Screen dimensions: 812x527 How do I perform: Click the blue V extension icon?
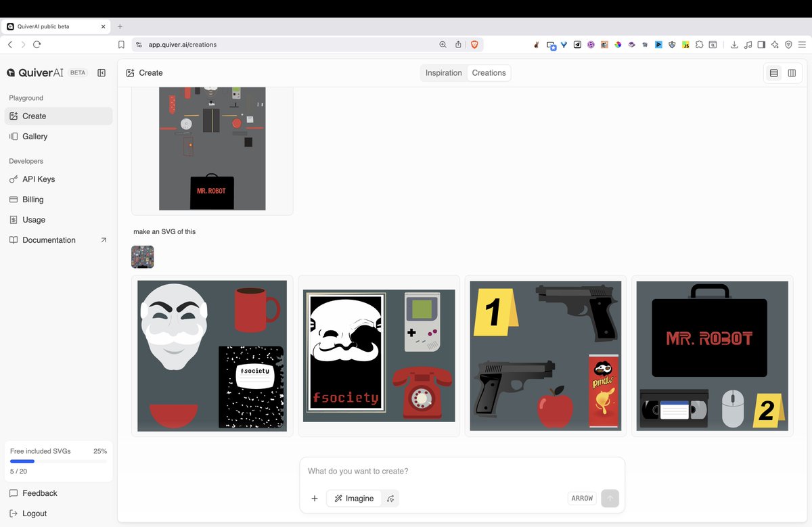tap(564, 45)
